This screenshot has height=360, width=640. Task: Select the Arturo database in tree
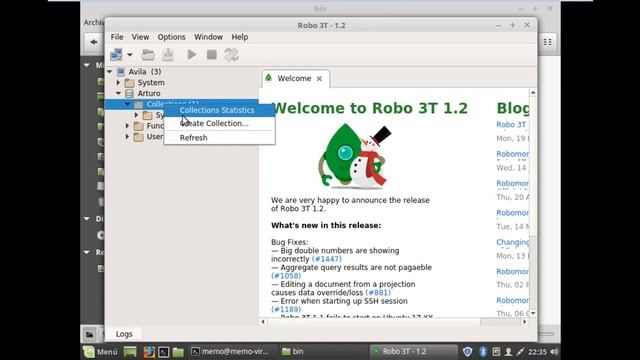[x=149, y=93]
